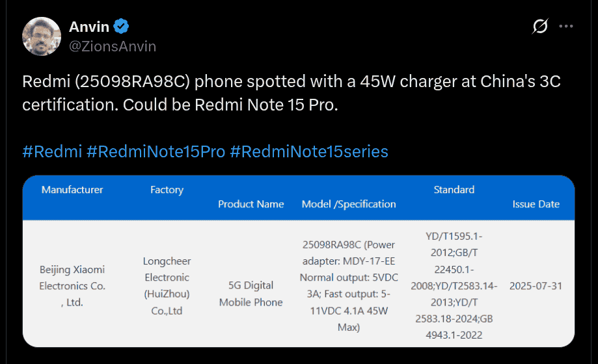Click the Longcheer Electronic factory cell
Viewport: 598px width, 364px height.
point(167,285)
